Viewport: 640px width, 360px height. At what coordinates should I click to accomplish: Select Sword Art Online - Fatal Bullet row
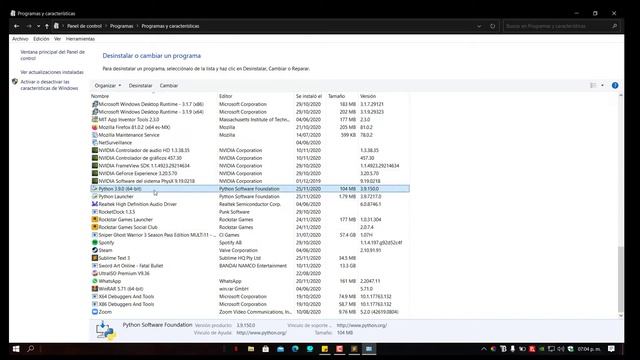point(250,266)
